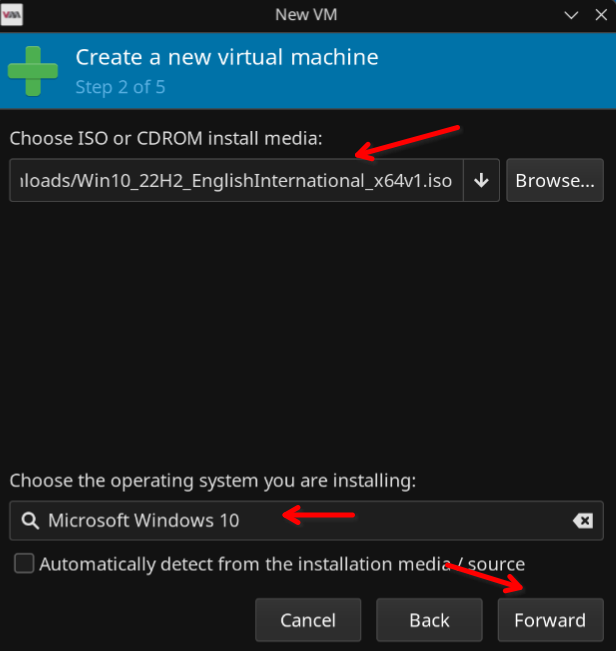
Task: Click the 'Create a new virtual machine' heading
Action: click(227, 57)
